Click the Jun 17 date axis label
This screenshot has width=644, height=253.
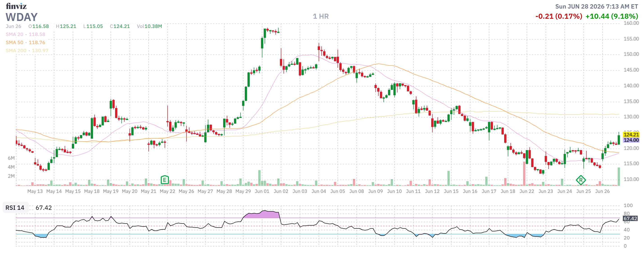click(x=489, y=191)
